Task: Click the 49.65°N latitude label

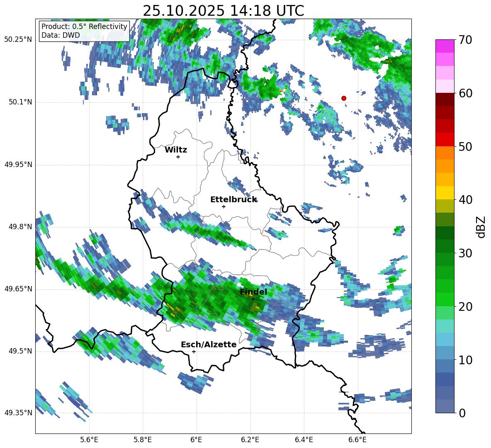Action: coord(18,289)
